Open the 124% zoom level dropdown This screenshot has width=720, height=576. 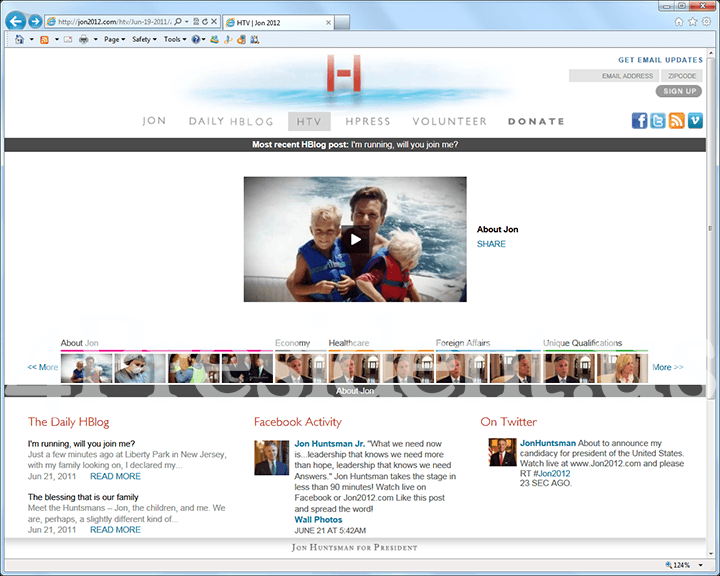click(701, 565)
